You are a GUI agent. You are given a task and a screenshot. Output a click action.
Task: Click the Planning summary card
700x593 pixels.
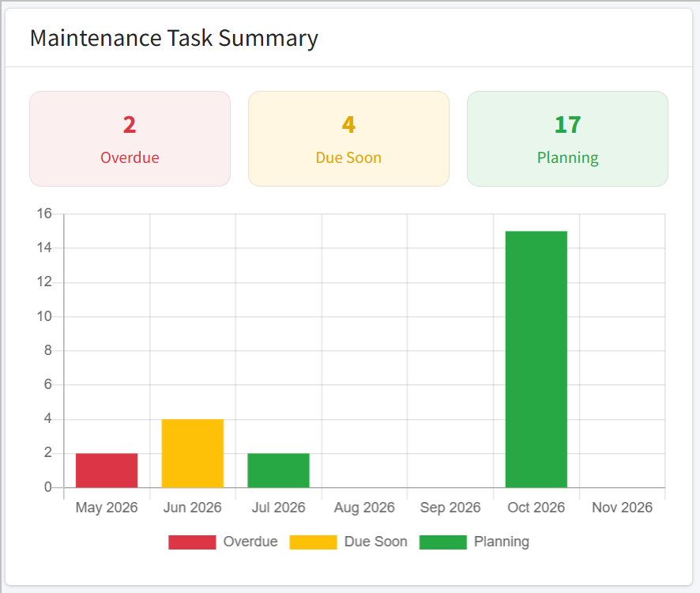coord(567,138)
